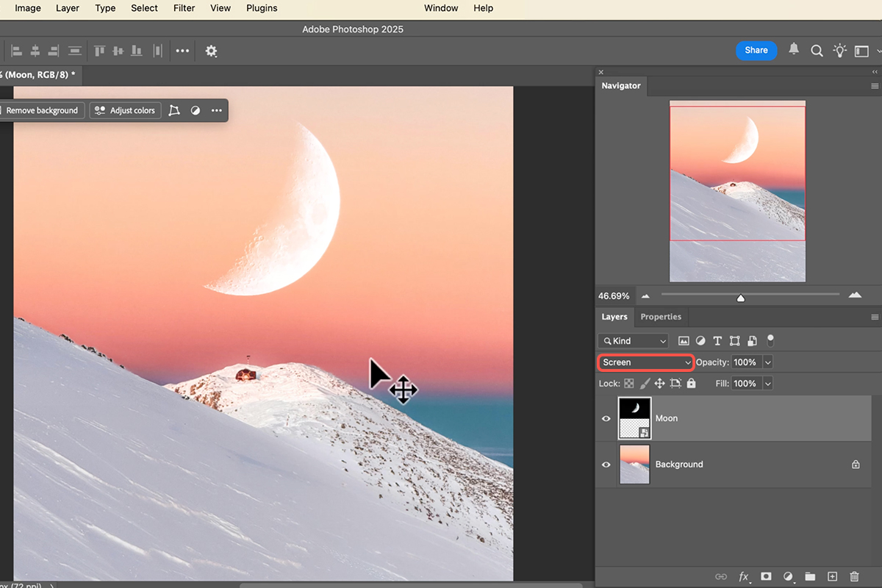The image size is (882, 588).
Task: Open the Screen blend mode dropdown
Action: coord(645,362)
